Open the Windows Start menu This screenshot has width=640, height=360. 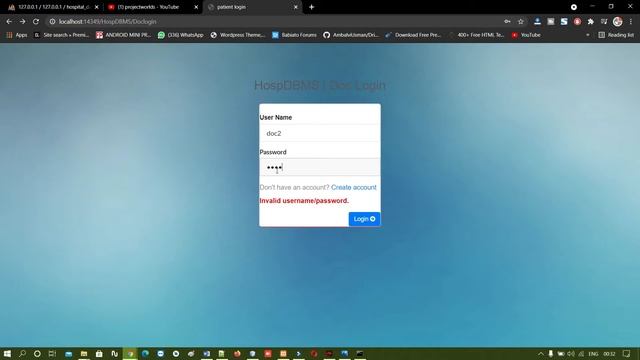(7, 353)
